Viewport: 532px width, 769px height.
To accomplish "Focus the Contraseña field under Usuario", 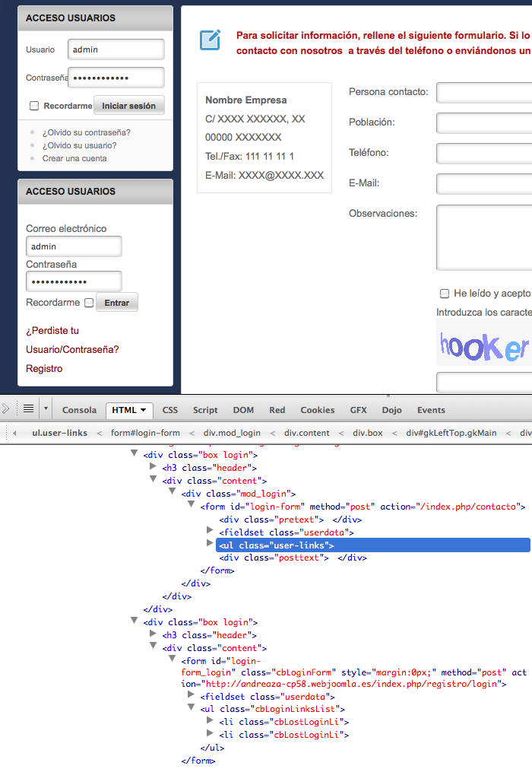I will [x=116, y=78].
